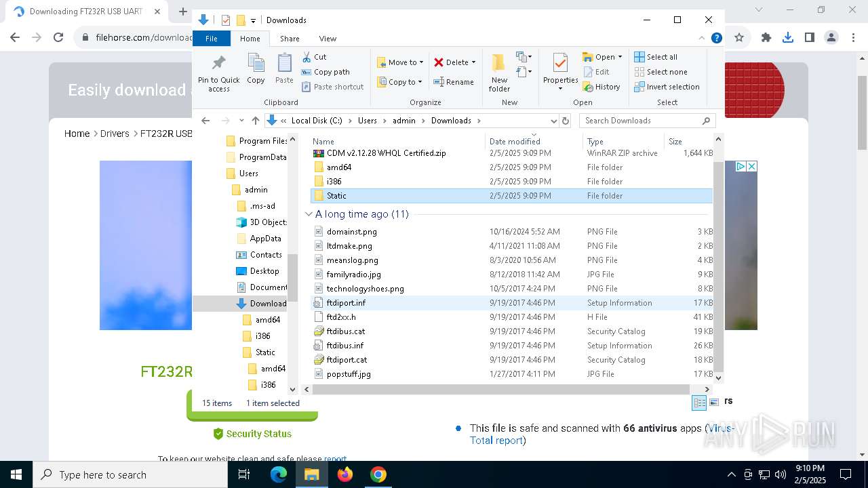Click Paste shortcut command
The image size is (868, 488).
pyautogui.click(x=333, y=87)
